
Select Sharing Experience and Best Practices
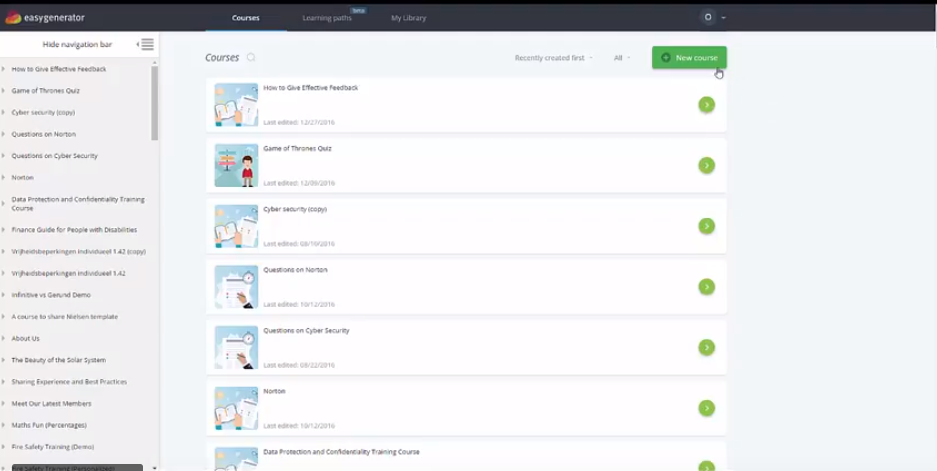[x=69, y=382]
